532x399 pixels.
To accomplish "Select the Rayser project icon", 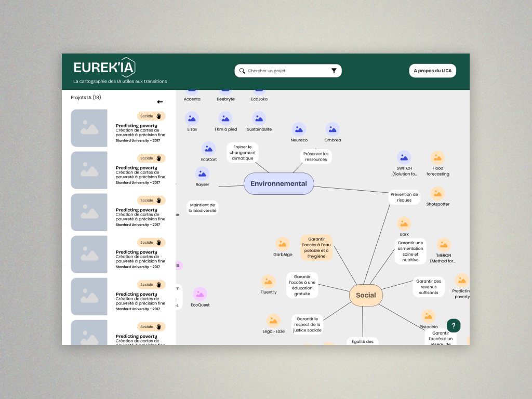I will (x=202, y=174).
